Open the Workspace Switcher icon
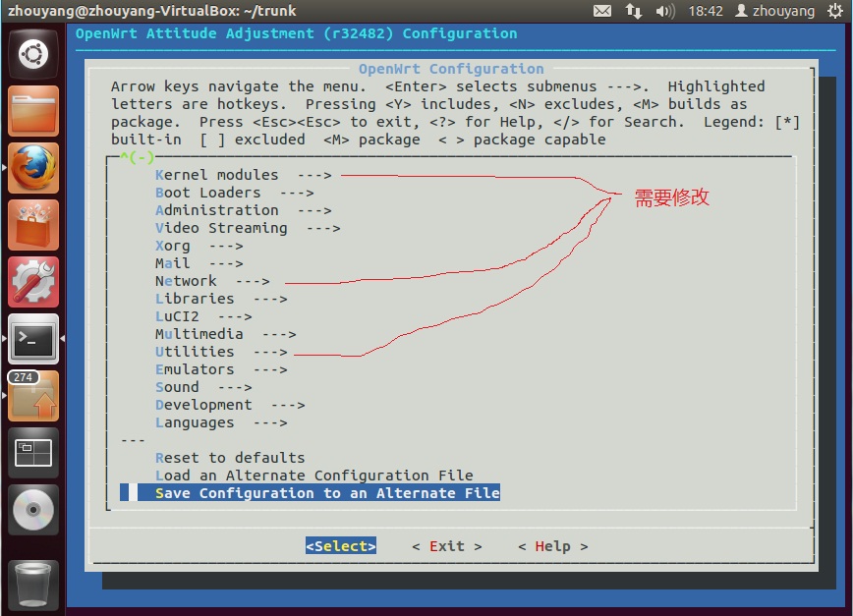The image size is (853, 616). (33, 453)
